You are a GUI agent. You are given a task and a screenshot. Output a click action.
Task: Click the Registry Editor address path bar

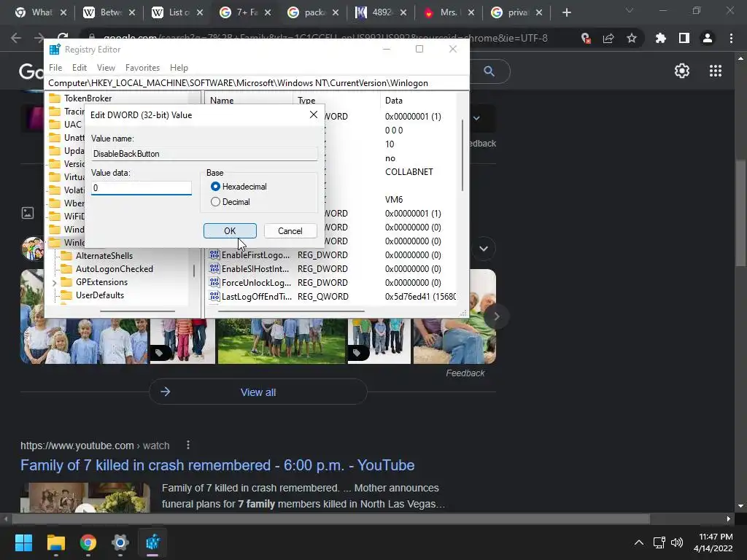click(x=256, y=83)
